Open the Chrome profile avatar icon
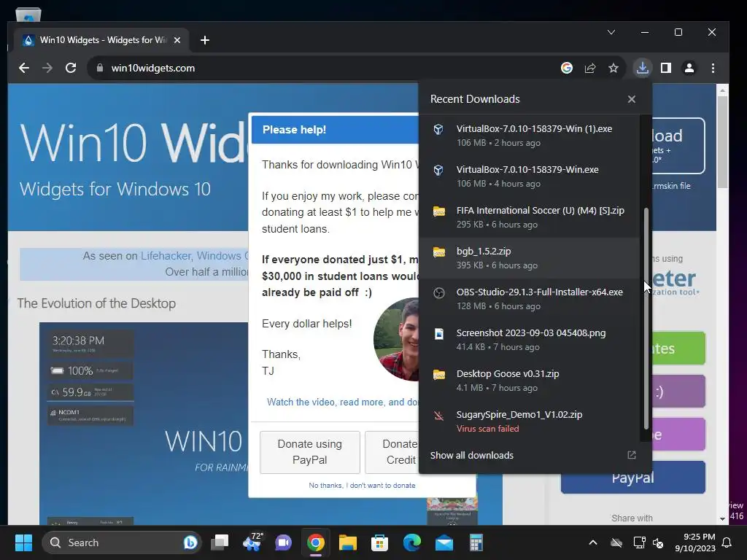The image size is (747, 560). tap(689, 68)
